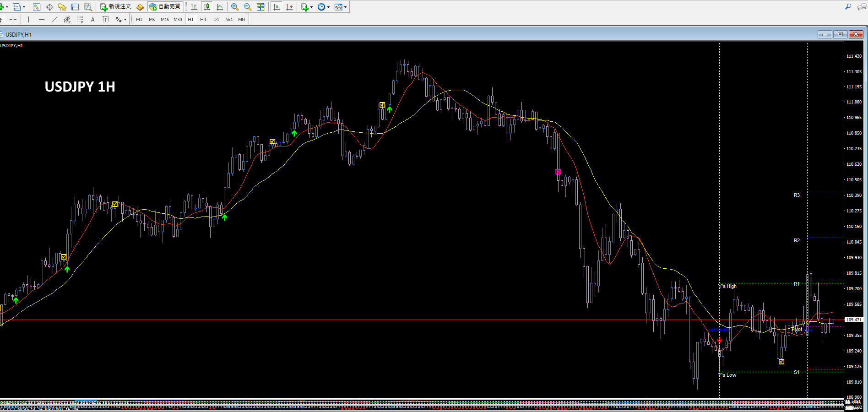This screenshot has height=412, width=868.
Task: Click the R3 pivot label
Action: click(797, 195)
